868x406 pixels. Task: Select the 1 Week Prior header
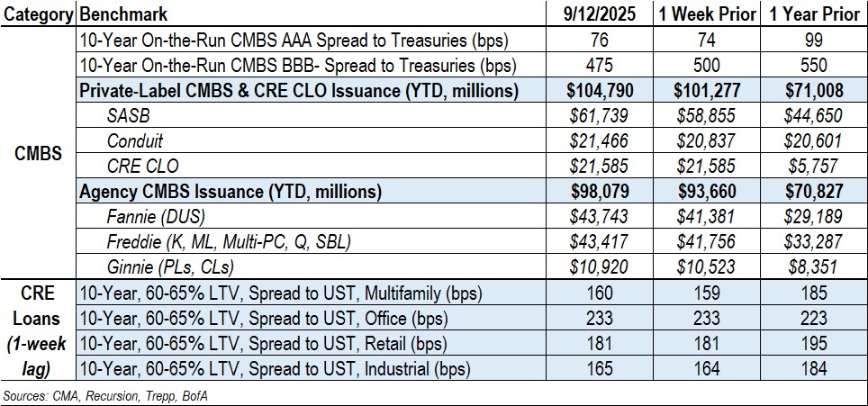(x=707, y=15)
